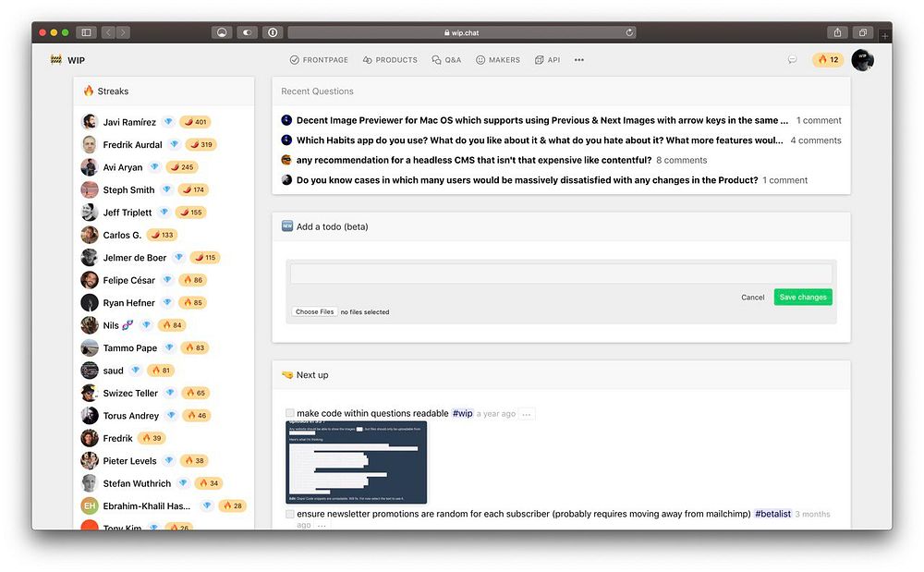Open Carlos G. in the streaks list
The image size is (924, 572).
(122, 235)
